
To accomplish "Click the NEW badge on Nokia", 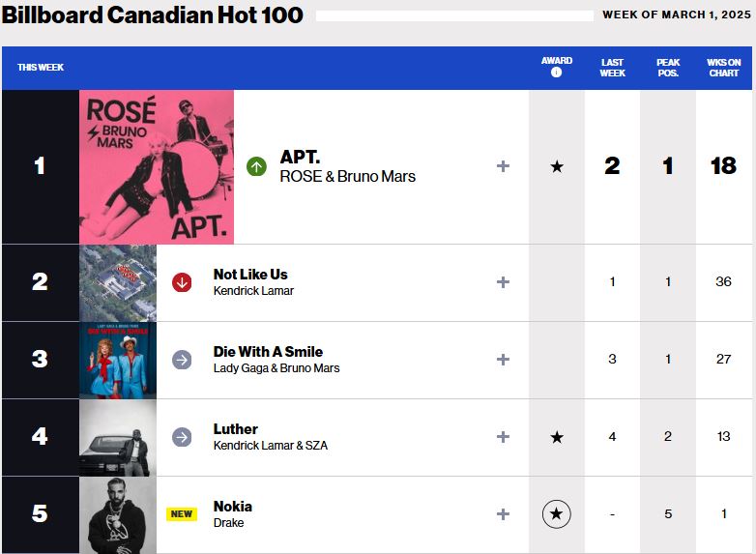I will click(182, 514).
